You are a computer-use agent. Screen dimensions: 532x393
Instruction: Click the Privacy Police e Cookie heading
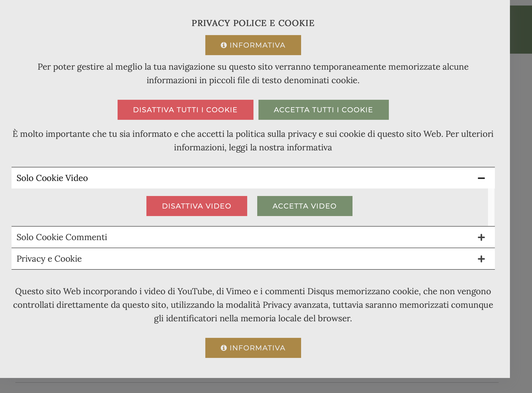click(x=253, y=23)
